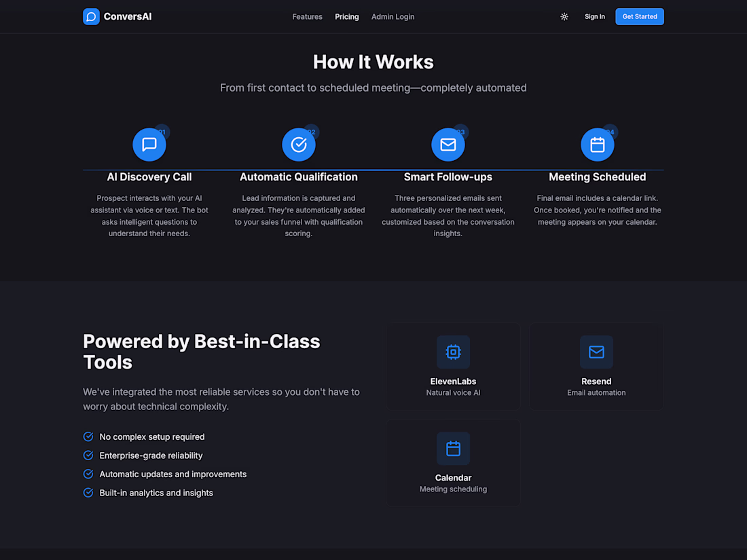Toggle light/dark theme sun icon
Image resolution: width=747 pixels, height=560 pixels.
click(x=564, y=17)
